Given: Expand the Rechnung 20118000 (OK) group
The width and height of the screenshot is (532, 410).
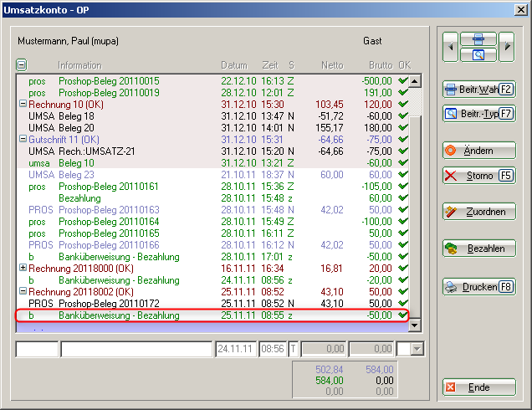Looking at the screenshot, I should pyautogui.click(x=23, y=268).
